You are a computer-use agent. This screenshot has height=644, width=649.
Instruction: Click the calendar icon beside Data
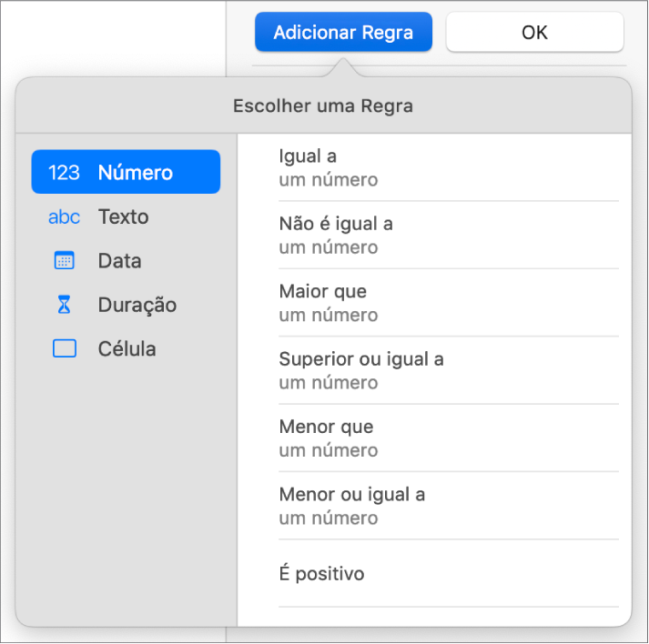click(x=64, y=260)
